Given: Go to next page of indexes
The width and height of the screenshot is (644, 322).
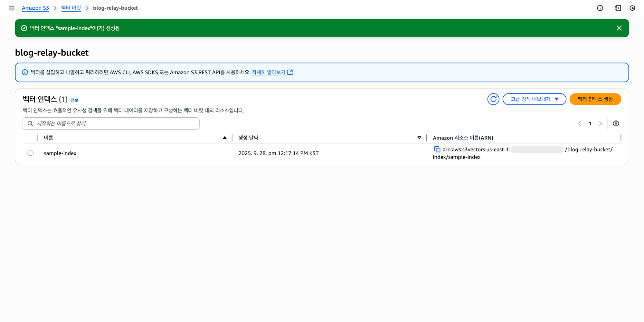Looking at the screenshot, I should [x=601, y=123].
